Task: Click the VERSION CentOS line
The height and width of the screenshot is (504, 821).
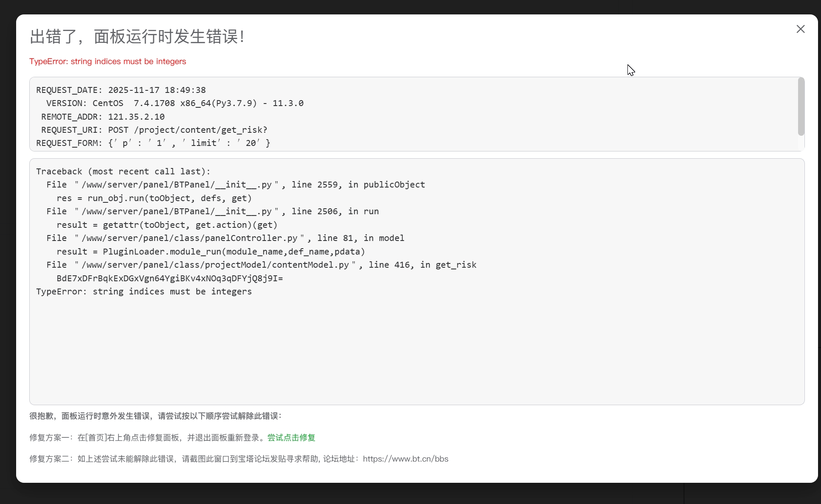Action: (x=174, y=103)
